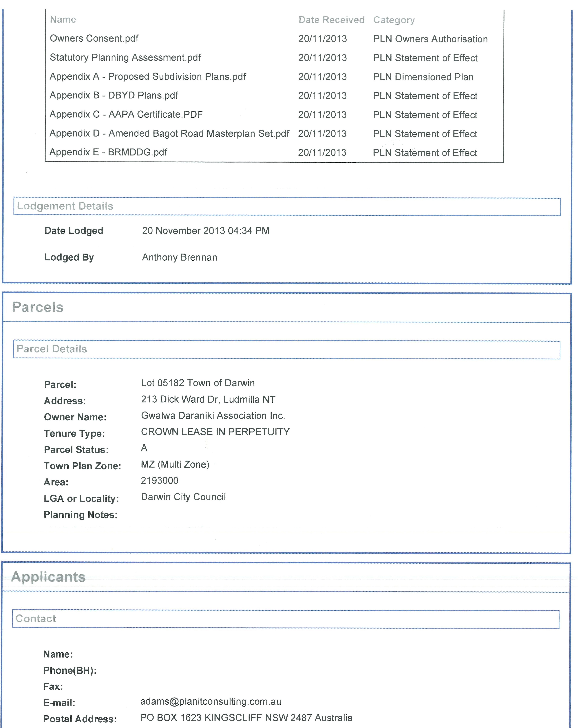Image resolution: width=578 pixels, height=728 pixels.
Task: Select the Lodged By label
Action: pyautogui.click(x=69, y=257)
